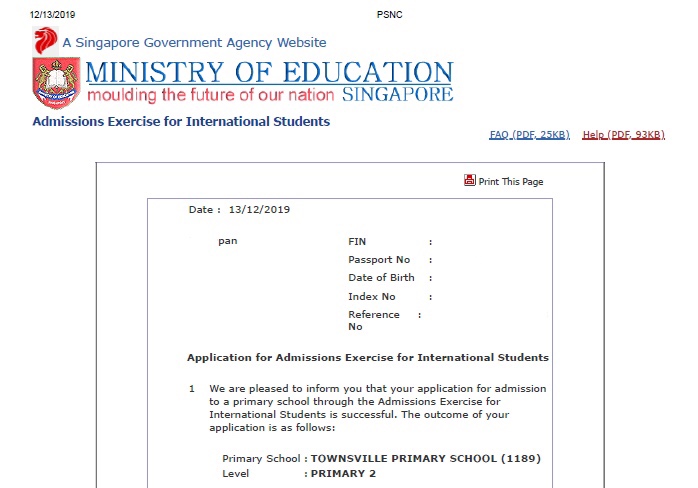Open the Help (PDF, 93KB) link
The height and width of the screenshot is (488, 698).
(x=623, y=135)
